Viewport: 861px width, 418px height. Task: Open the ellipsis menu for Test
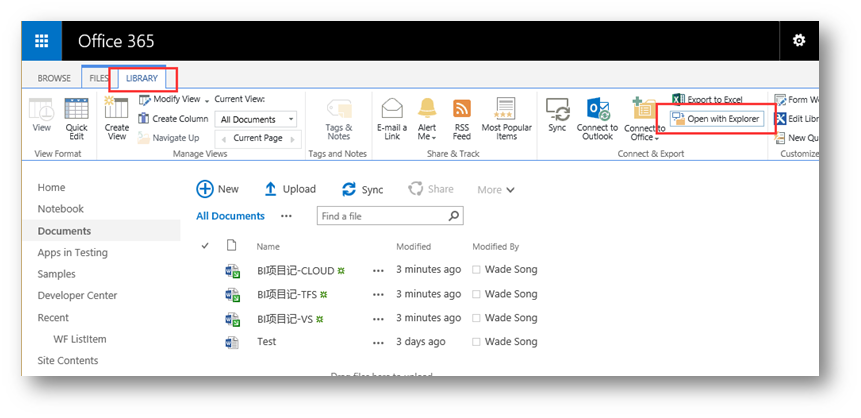point(378,343)
